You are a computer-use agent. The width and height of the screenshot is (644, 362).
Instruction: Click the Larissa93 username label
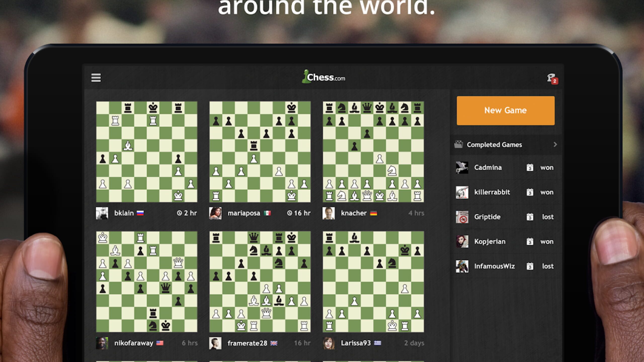click(355, 343)
